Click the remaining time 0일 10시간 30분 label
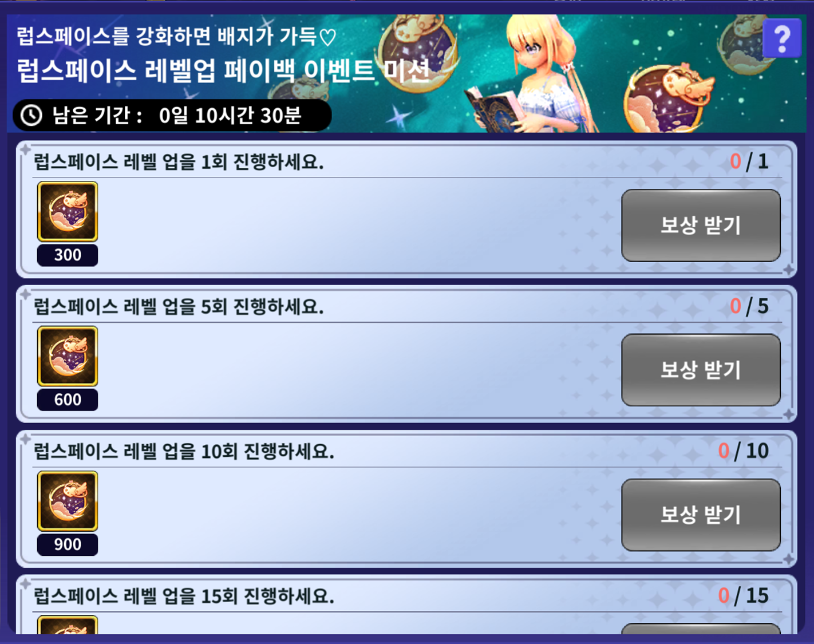814x644 pixels. [230, 116]
